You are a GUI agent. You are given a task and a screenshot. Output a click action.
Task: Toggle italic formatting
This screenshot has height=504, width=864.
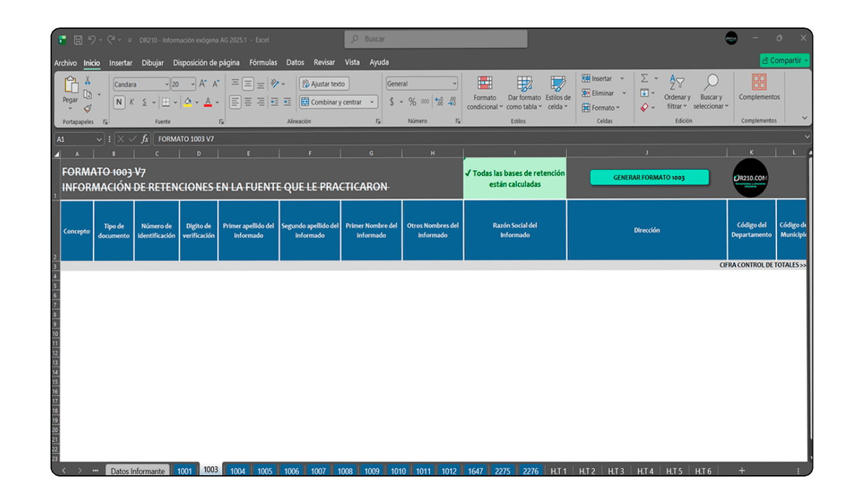click(131, 101)
